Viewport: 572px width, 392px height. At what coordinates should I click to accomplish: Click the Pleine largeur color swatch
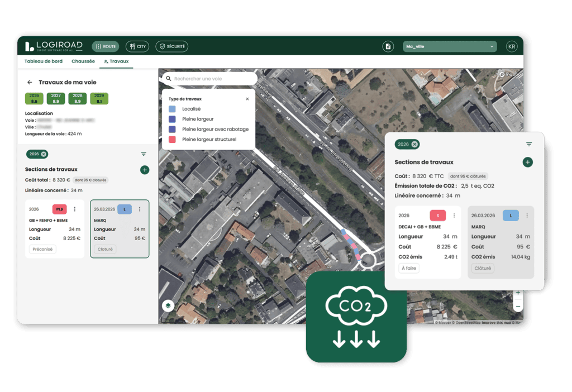click(x=172, y=119)
